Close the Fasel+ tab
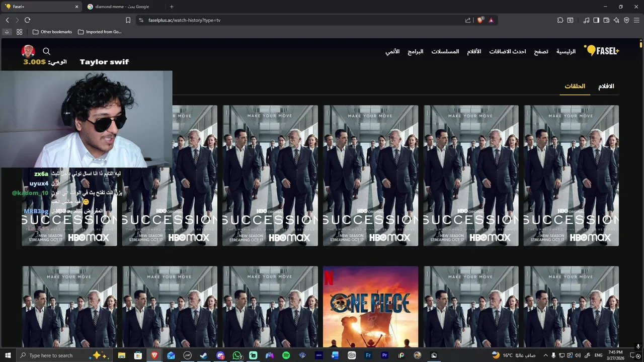The width and height of the screenshot is (644, 362). point(76,7)
